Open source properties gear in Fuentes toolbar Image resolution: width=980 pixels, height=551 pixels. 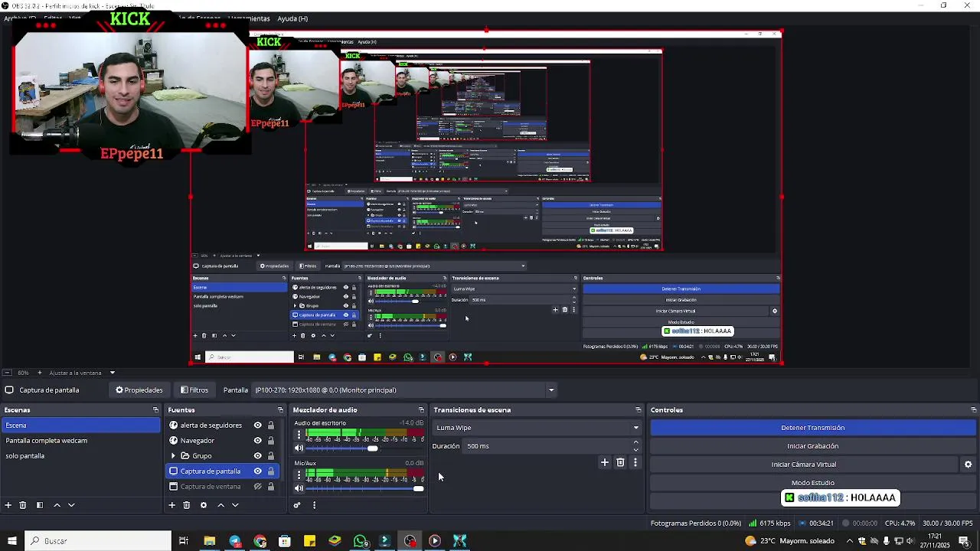click(x=204, y=505)
